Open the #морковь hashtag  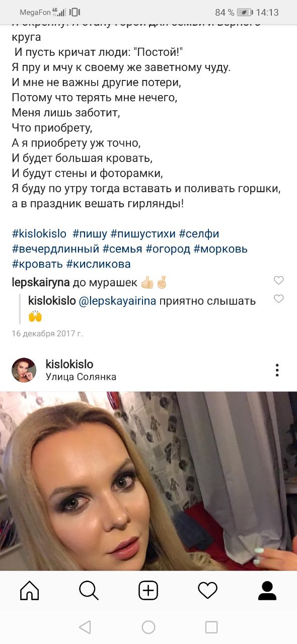[x=220, y=249]
